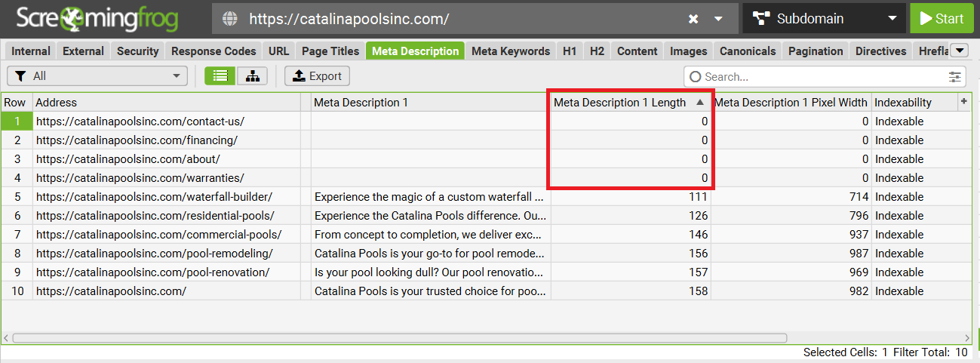
Task: Switch to the Canonicals tab
Action: 748,51
